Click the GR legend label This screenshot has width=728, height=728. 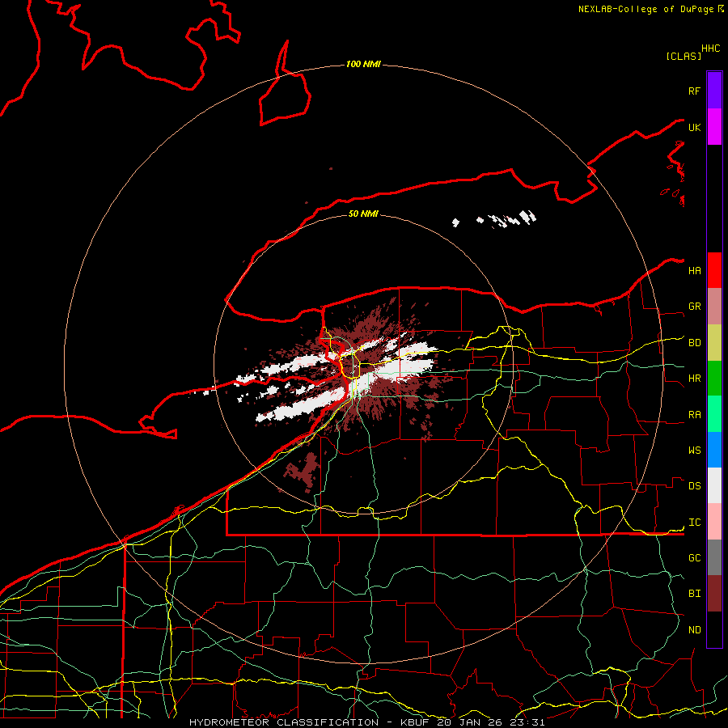pos(694,307)
